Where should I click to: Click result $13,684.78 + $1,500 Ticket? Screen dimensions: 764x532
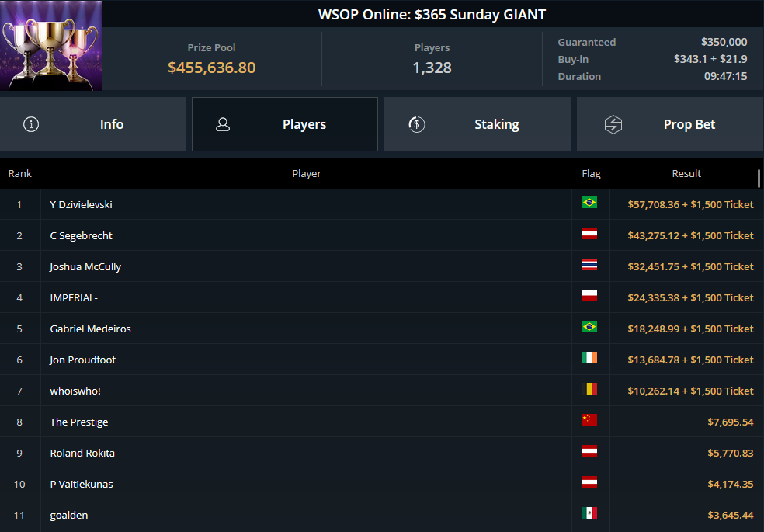690,360
